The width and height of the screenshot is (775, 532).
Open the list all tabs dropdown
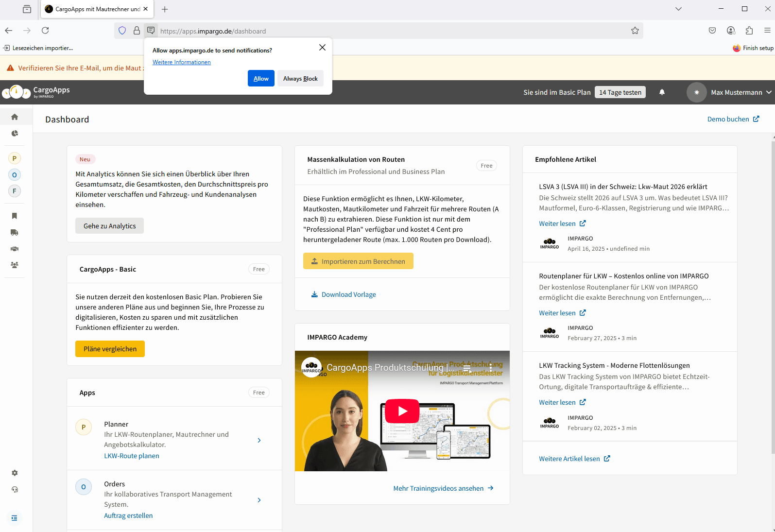pyautogui.click(x=678, y=9)
